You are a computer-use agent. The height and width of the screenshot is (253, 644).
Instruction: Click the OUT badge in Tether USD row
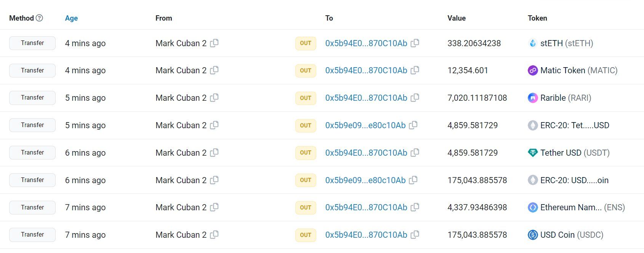pyautogui.click(x=306, y=153)
